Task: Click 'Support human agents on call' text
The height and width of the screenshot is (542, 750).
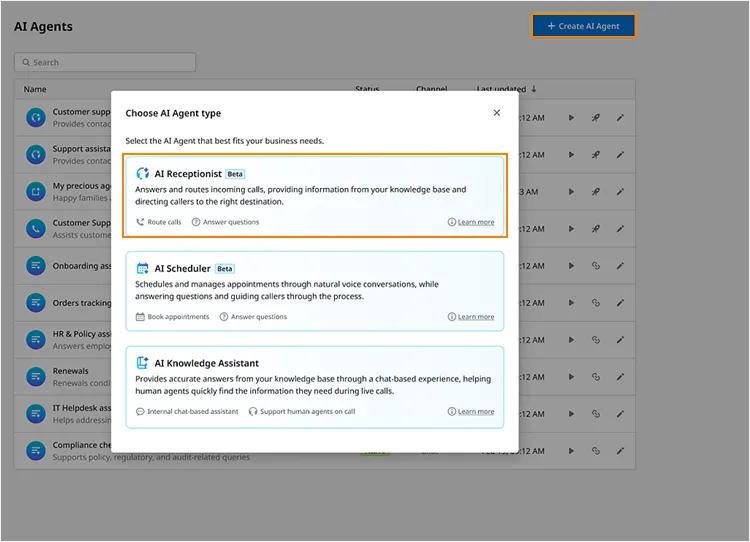Action: click(x=308, y=411)
